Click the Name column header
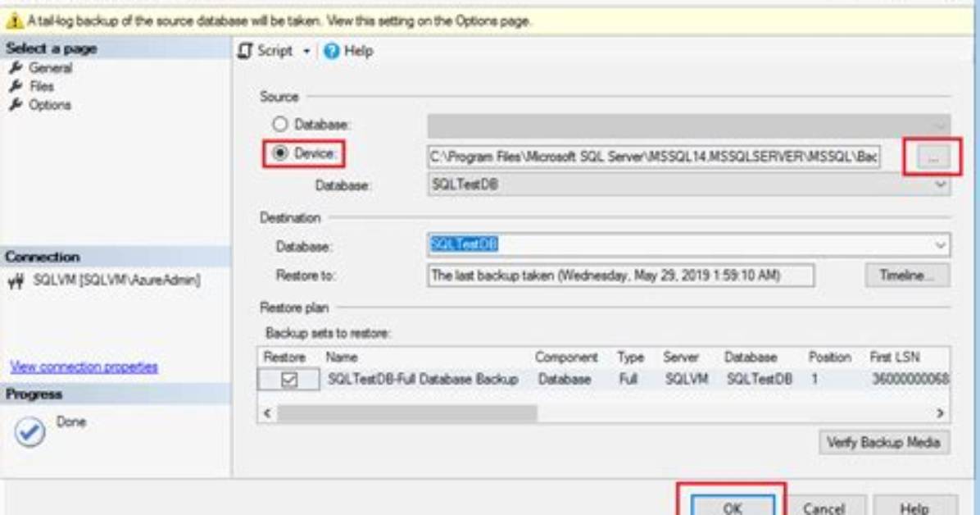Image resolution: width=980 pixels, height=515 pixels. tap(342, 358)
